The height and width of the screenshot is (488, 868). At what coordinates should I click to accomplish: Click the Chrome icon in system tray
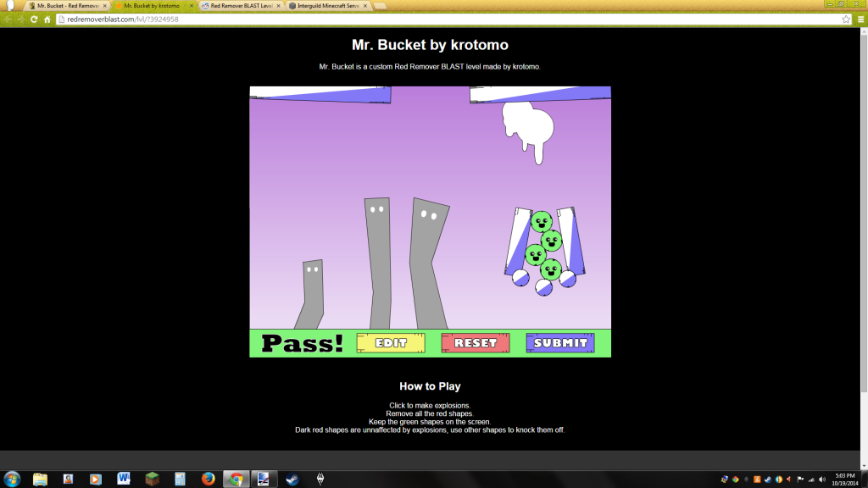point(735,480)
